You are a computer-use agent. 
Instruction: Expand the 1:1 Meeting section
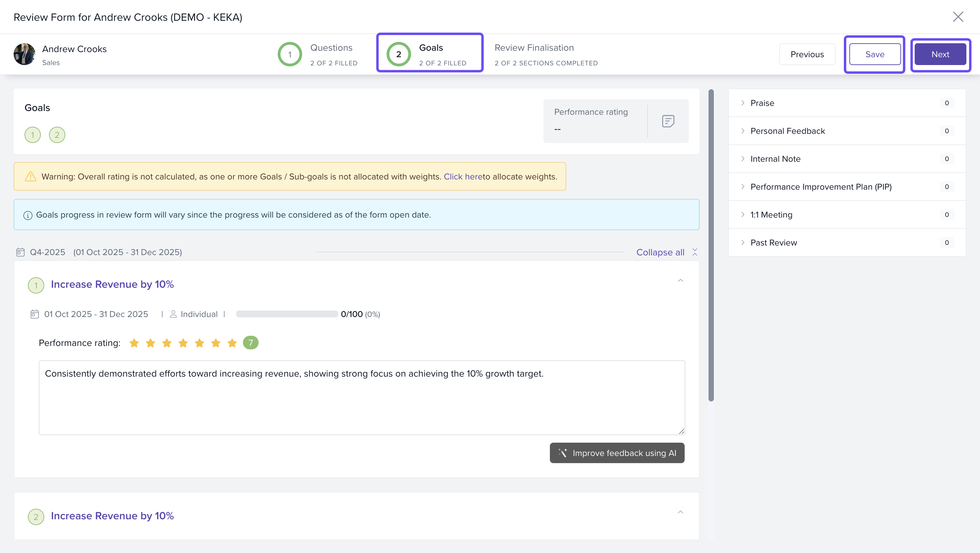(x=771, y=215)
